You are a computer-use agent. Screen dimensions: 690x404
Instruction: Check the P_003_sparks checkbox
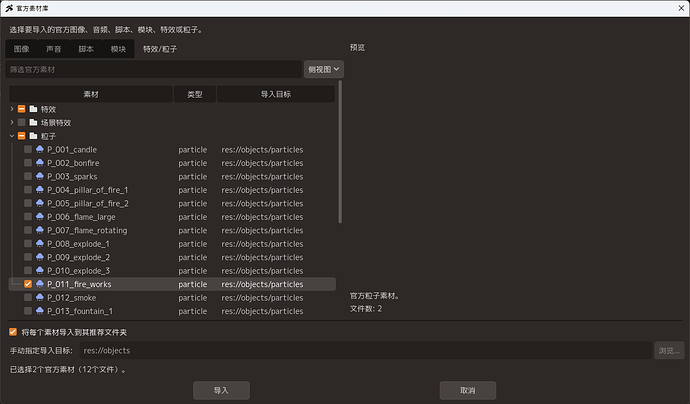(x=28, y=176)
